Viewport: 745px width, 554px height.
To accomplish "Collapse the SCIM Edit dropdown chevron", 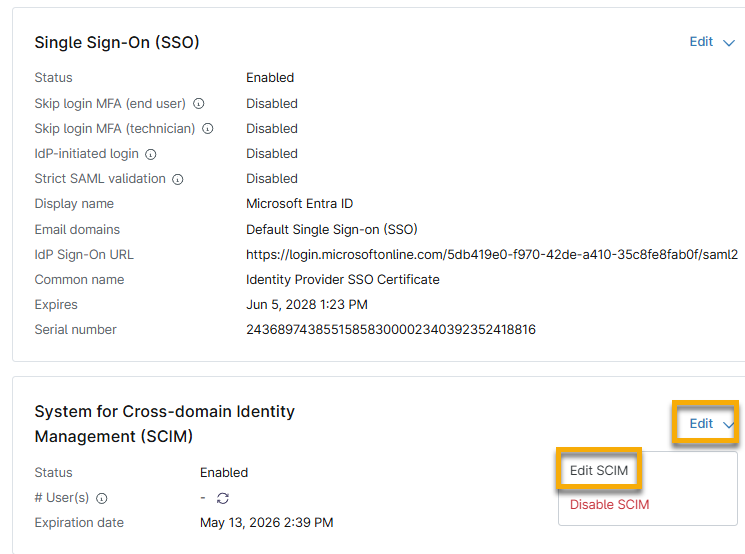I will tap(729, 424).
